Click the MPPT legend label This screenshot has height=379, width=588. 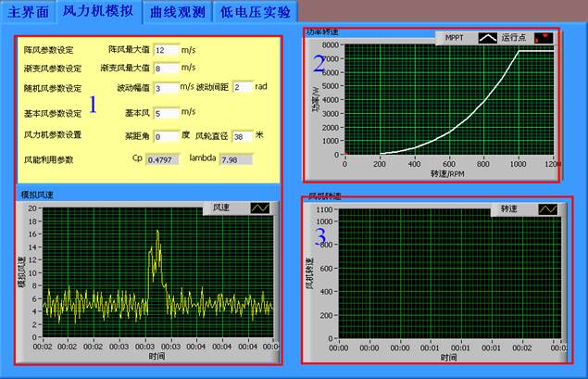[455, 38]
